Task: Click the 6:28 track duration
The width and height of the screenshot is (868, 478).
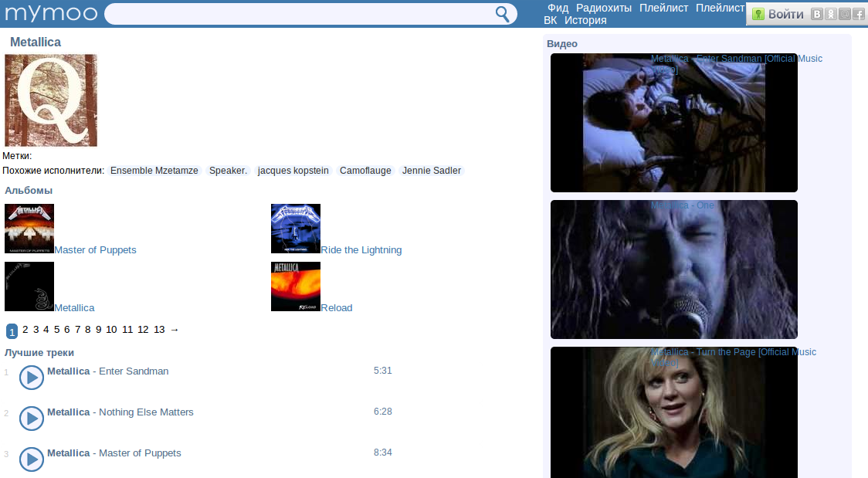Action: pos(382,412)
